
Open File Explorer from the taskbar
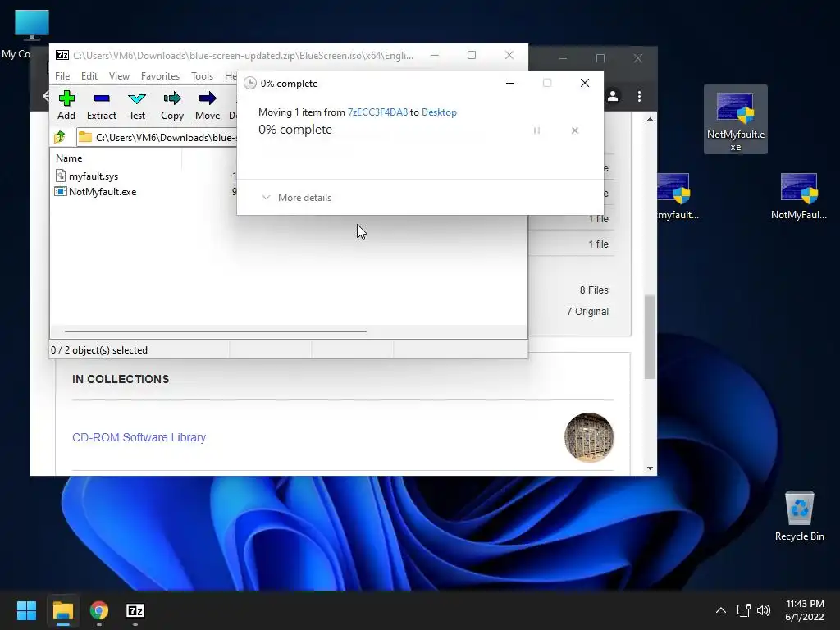[x=63, y=610]
